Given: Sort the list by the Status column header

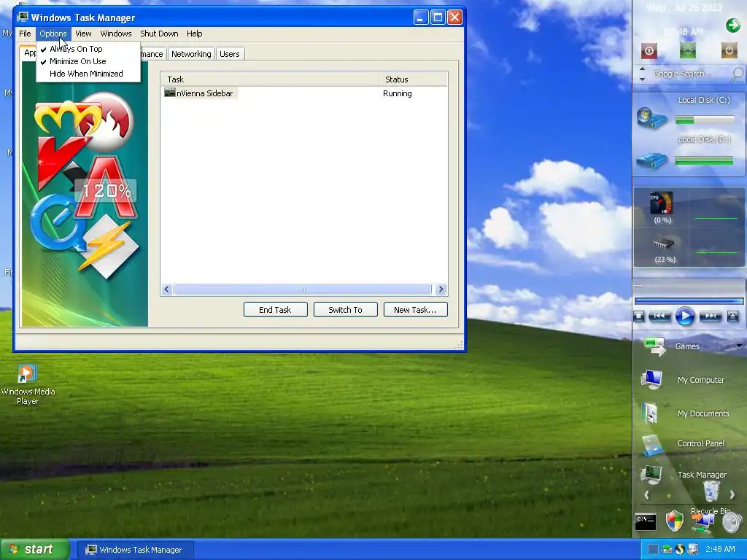Looking at the screenshot, I should pos(413,79).
